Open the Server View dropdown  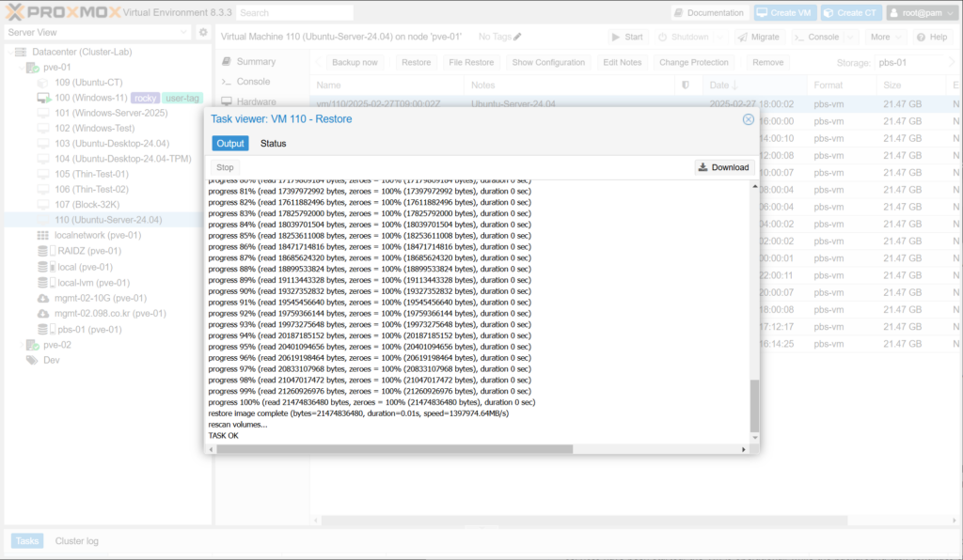click(x=98, y=33)
